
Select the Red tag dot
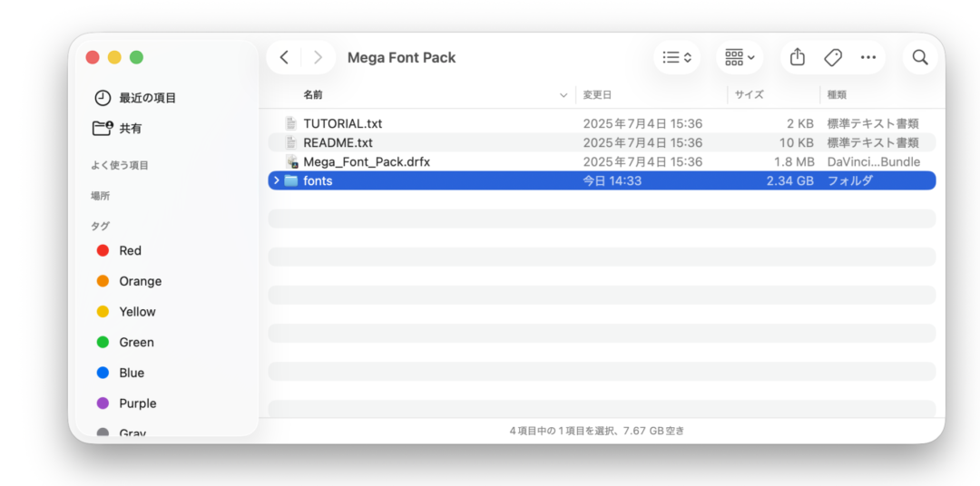tap(103, 250)
